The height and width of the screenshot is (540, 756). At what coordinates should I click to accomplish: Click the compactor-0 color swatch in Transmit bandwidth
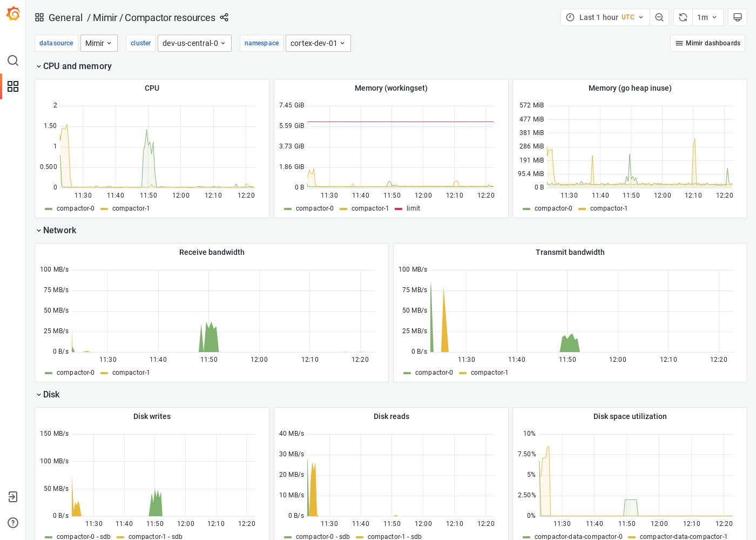pyautogui.click(x=409, y=373)
